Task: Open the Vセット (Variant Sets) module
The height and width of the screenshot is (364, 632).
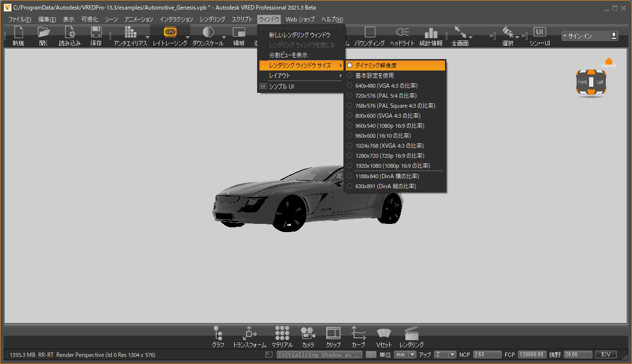Action: point(384,333)
